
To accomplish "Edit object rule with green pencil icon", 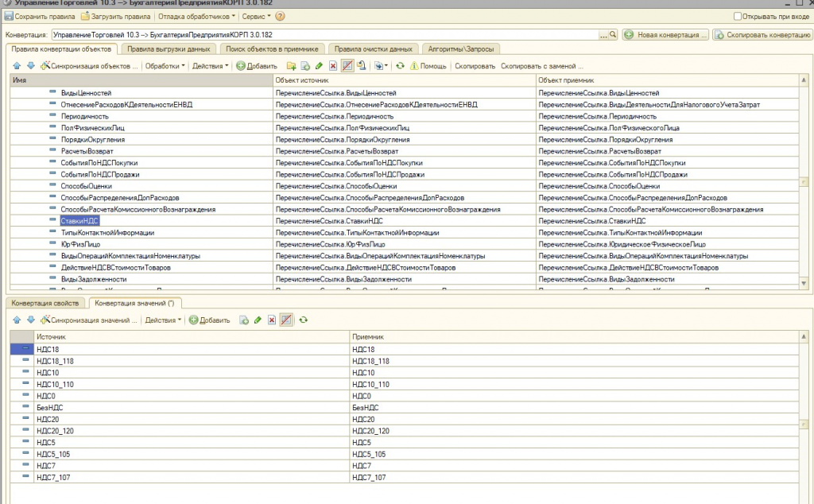I will [x=320, y=66].
